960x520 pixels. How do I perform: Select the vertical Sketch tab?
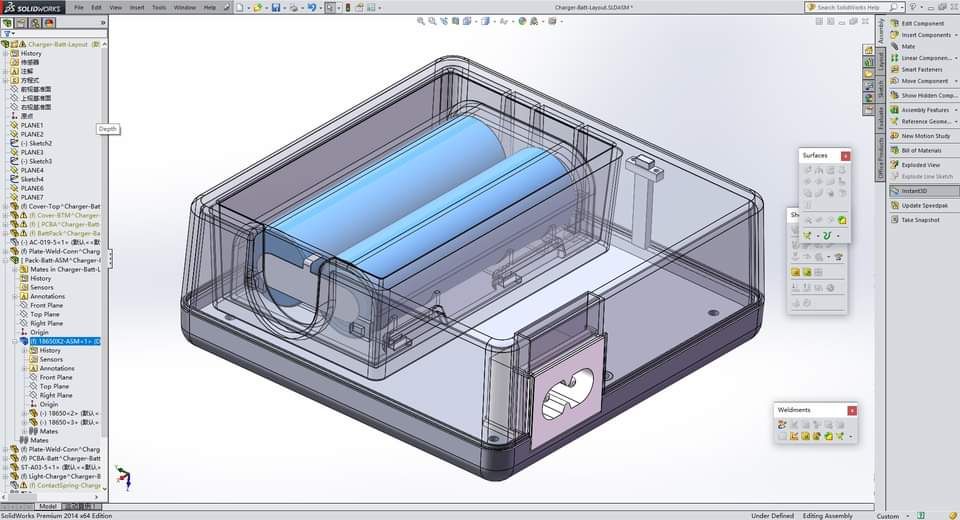pyautogui.click(x=880, y=90)
